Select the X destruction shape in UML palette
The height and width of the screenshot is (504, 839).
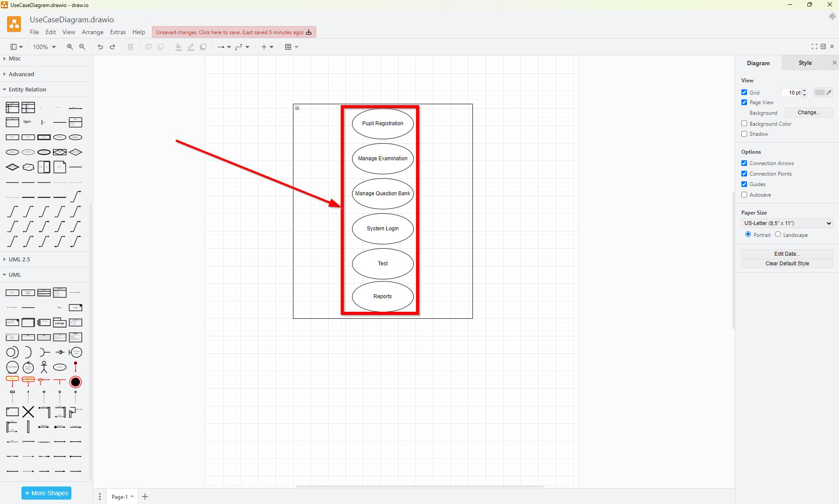click(28, 411)
